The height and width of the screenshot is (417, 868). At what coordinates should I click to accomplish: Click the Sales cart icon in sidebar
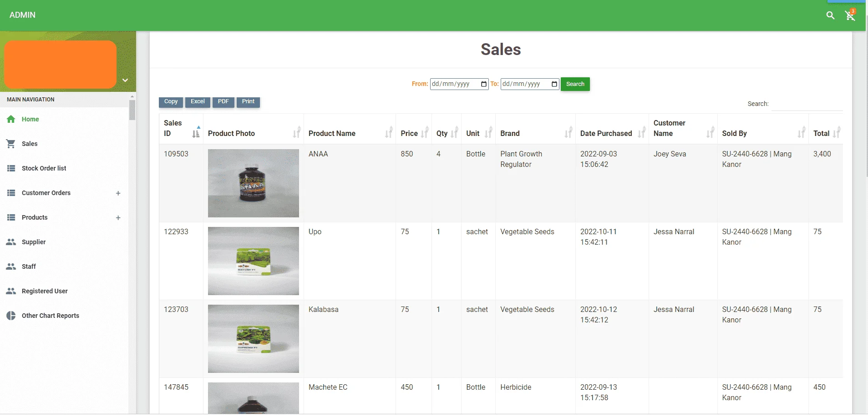click(11, 144)
